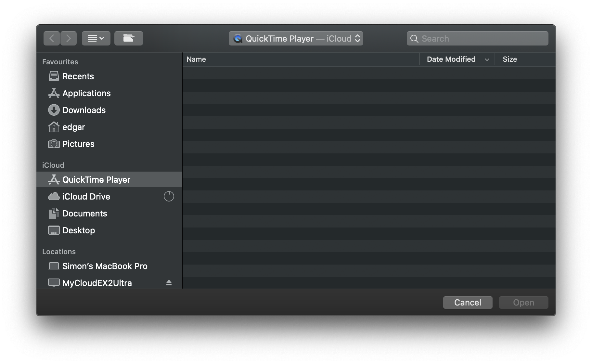Click the monitor icon for MyCloudEX2Ultra
Screen dimensions: 592x364
click(54, 283)
